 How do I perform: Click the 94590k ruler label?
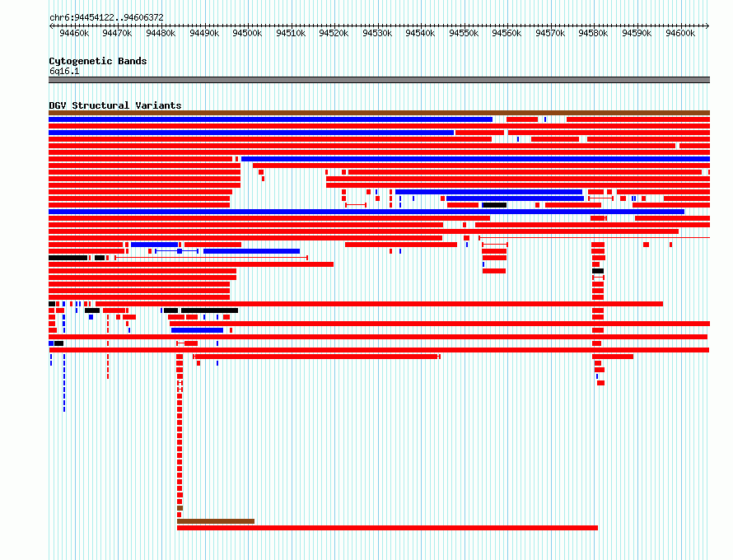(637, 33)
